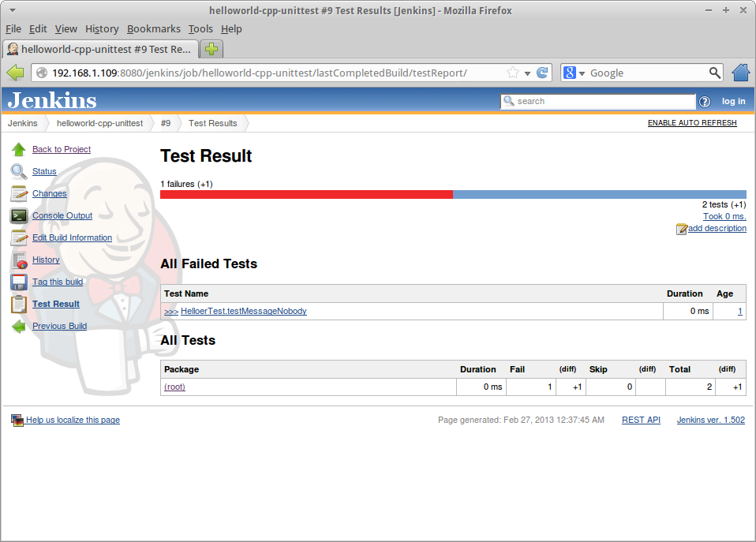Open a new tab with plus icon
756x542 pixels.
pyautogui.click(x=211, y=49)
